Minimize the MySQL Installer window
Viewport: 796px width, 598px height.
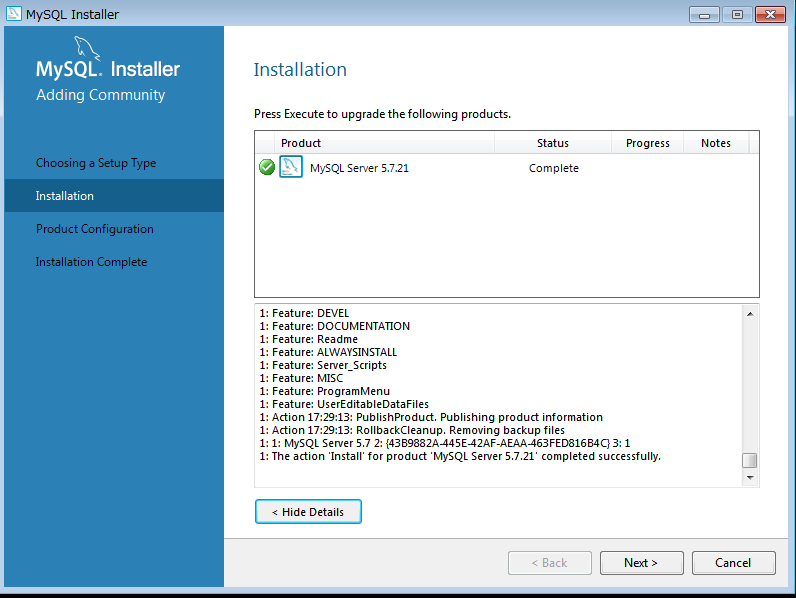(x=704, y=15)
